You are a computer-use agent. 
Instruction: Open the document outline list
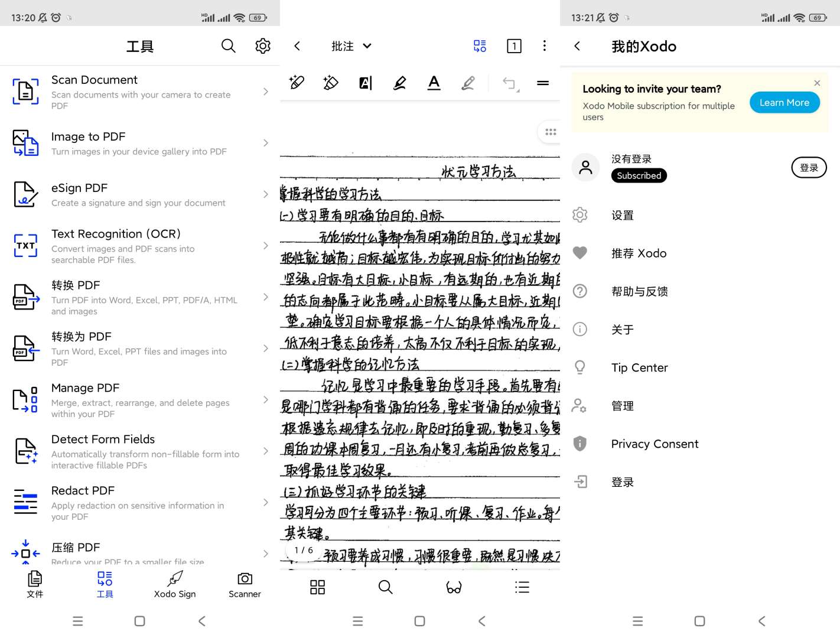[522, 587]
